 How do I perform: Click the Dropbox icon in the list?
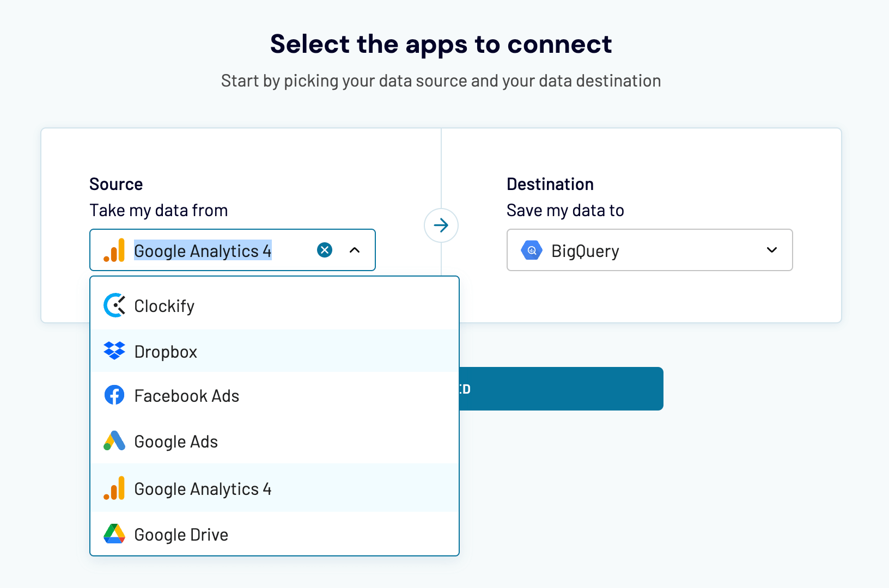(x=114, y=351)
